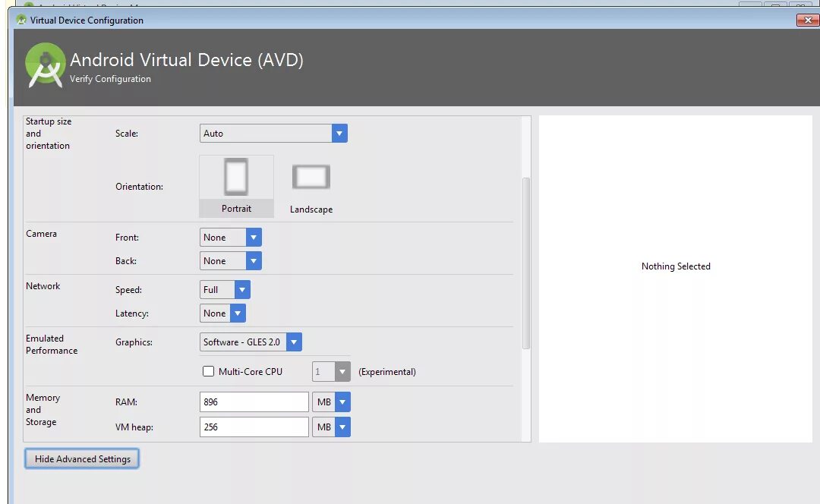
Task: Open the Graphics dropdown showing Software GLES 2.0
Action: pyautogui.click(x=251, y=342)
